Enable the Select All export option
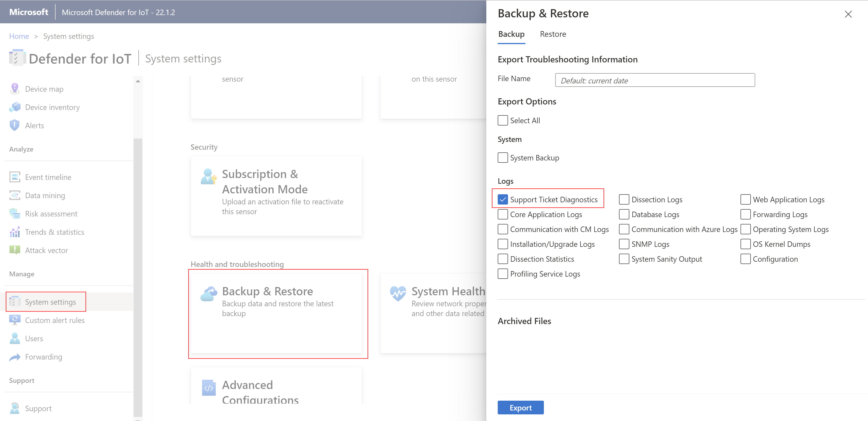 pyautogui.click(x=502, y=120)
